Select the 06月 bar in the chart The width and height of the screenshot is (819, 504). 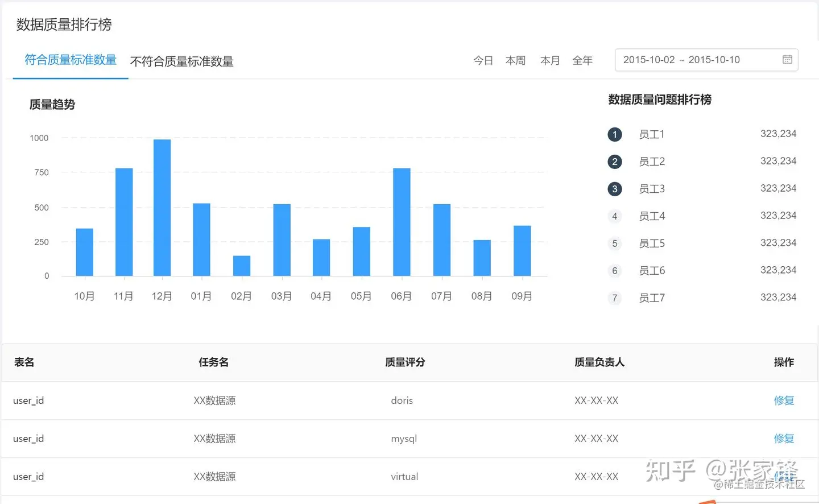[402, 222]
